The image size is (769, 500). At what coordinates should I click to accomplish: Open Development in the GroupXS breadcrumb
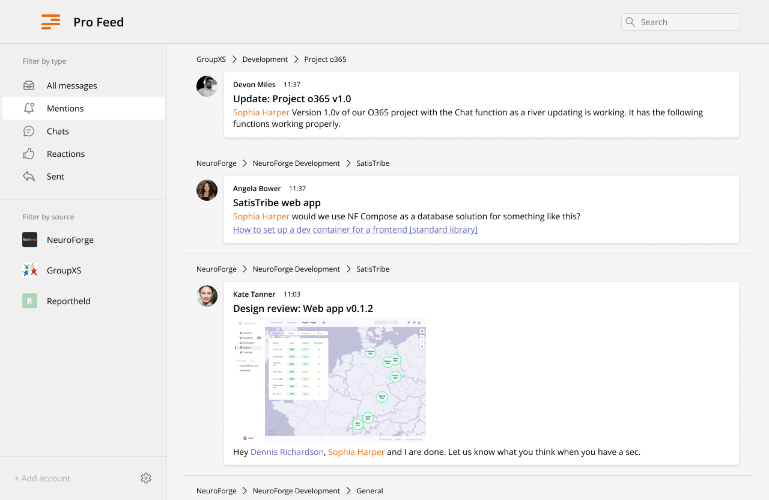(x=265, y=59)
